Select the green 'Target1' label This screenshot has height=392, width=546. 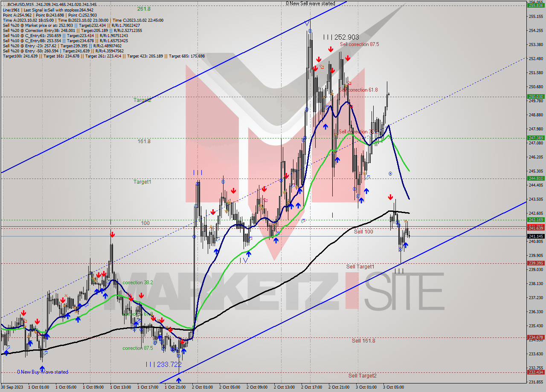(142, 182)
